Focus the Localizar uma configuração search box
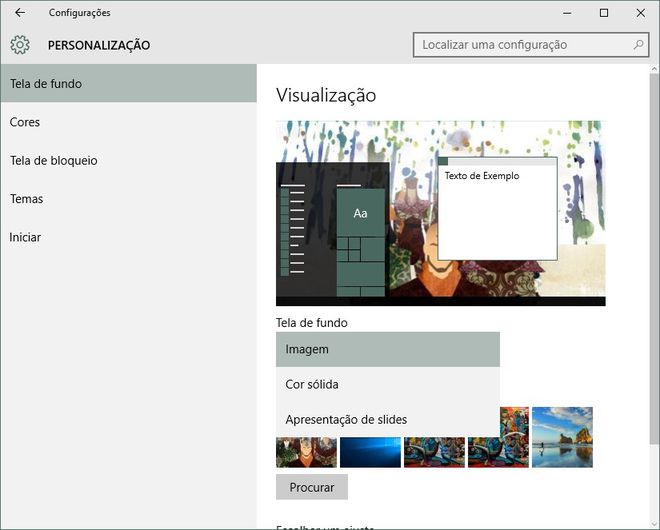Image resolution: width=660 pixels, height=530 pixels. coord(531,45)
